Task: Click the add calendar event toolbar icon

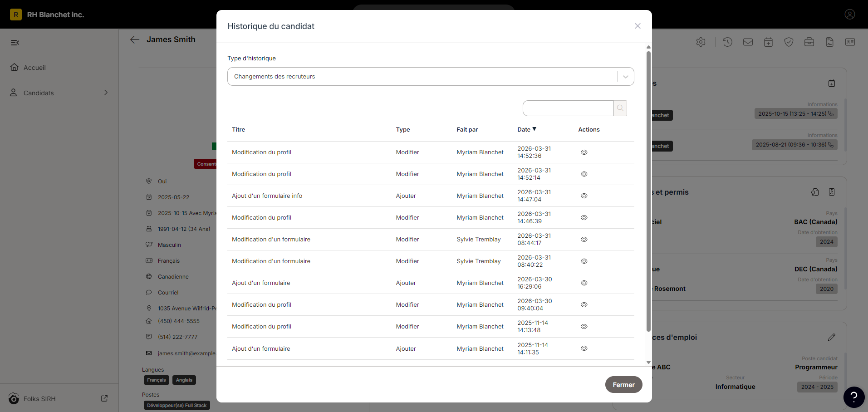Action: click(768, 42)
